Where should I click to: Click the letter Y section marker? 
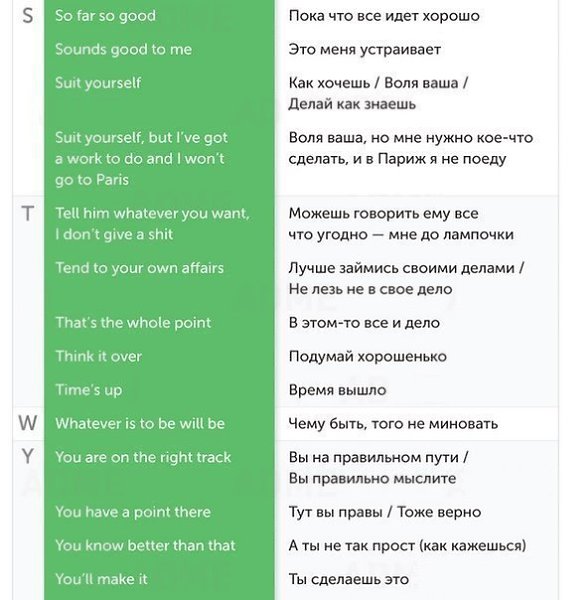(28, 457)
